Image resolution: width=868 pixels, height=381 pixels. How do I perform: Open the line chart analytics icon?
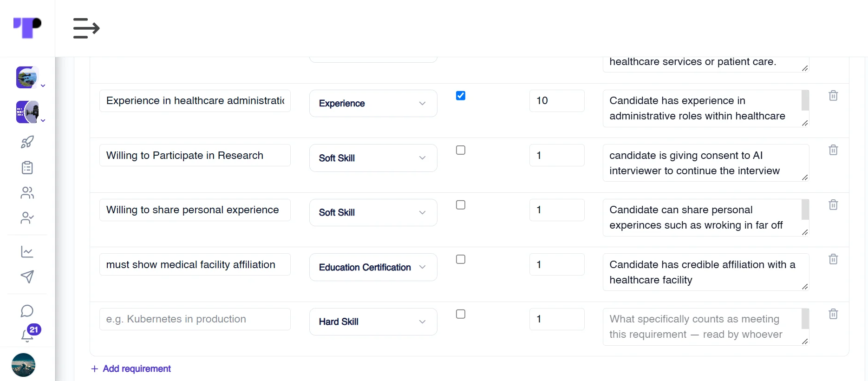[27, 252]
